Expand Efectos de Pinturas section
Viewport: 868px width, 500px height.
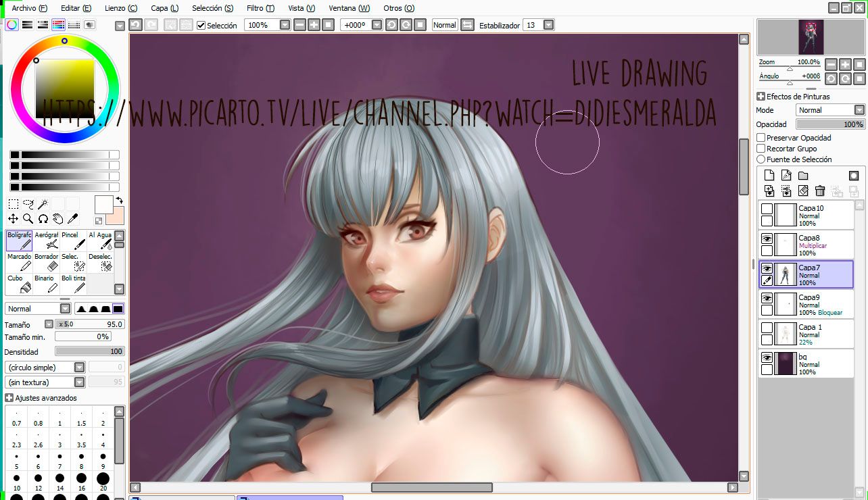point(761,97)
